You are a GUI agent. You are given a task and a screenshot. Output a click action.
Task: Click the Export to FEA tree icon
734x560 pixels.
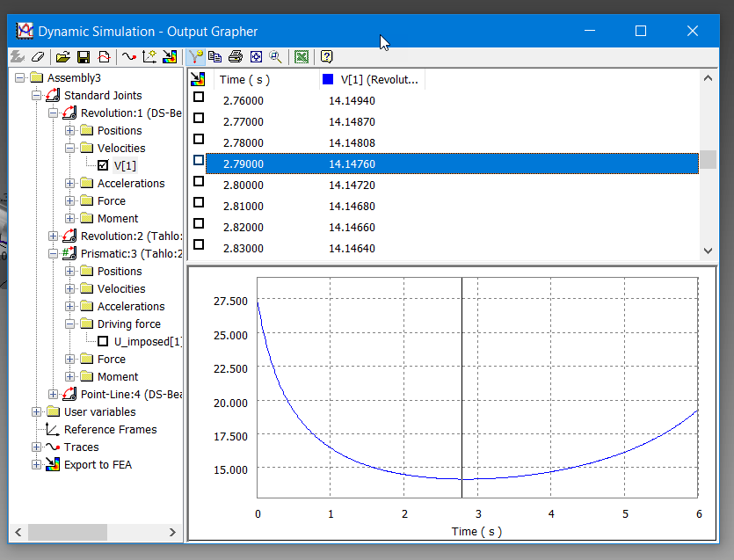click(53, 464)
